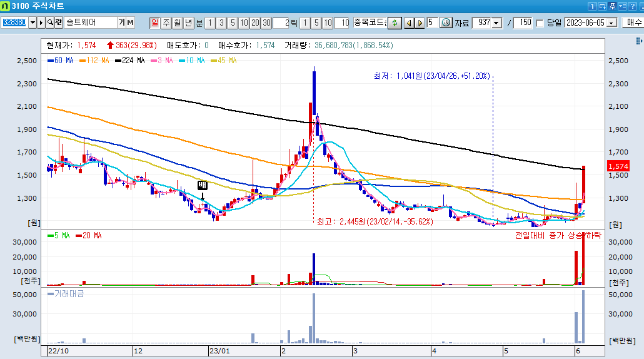This screenshot has width=644, height=359.
Task: Click the 224 MA legend swatch
Action: tap(118, 61)
